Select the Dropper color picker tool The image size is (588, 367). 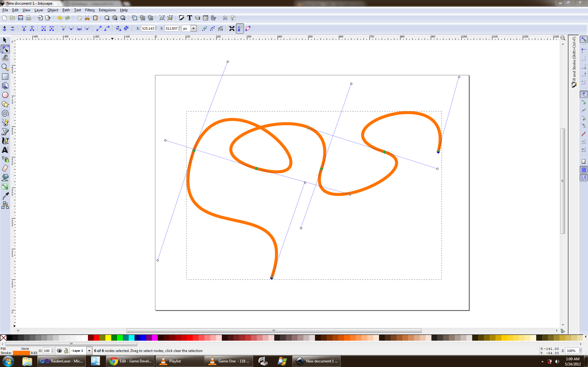tap(5, 196)
